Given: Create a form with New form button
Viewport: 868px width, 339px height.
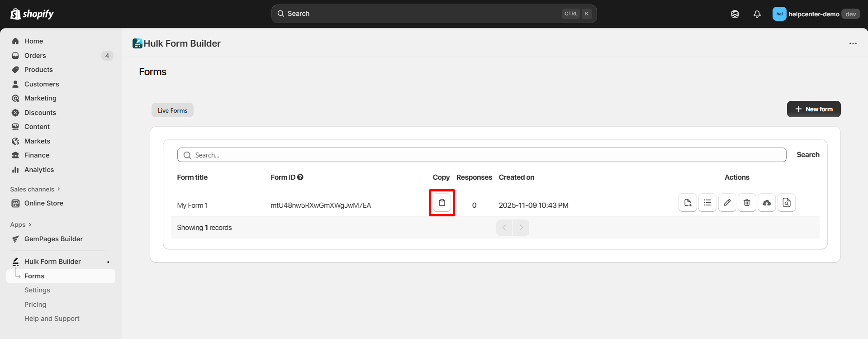Looking at the screenshot, I should [x=814, y=109].
